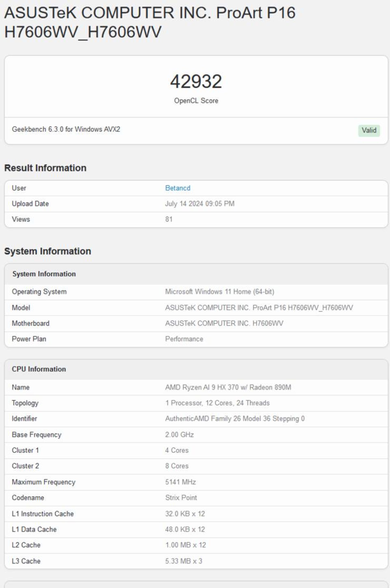This screenshot has width=390, height=588.
Task: Click Geekbench 6.3.0 for Windows AVX2 text
Action: (66, 129)
